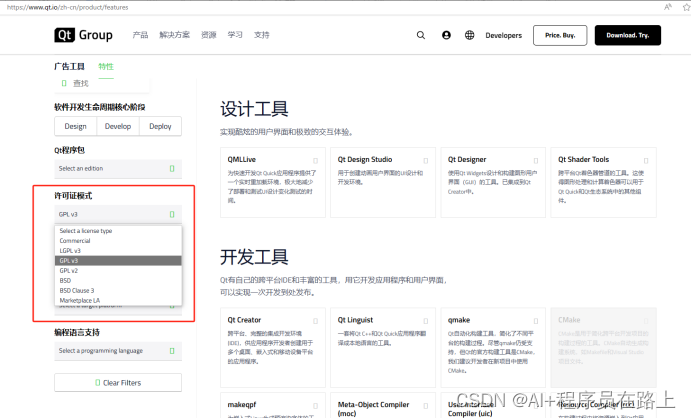
Task: Open the 支持 menu
Action: point(262,35)
